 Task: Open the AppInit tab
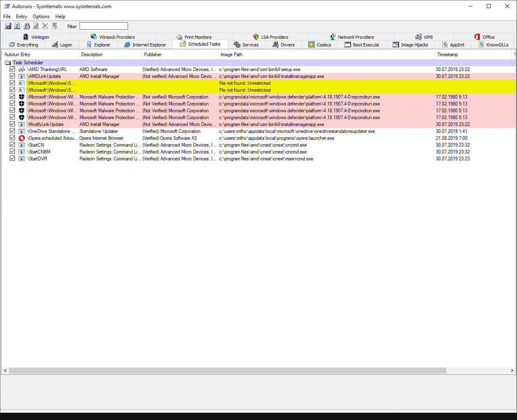453,45
